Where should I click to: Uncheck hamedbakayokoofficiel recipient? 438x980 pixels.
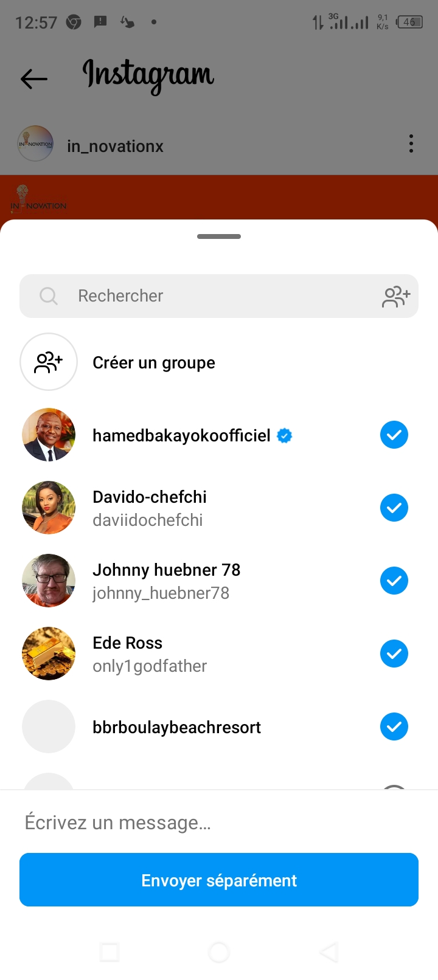click(394, 435)
